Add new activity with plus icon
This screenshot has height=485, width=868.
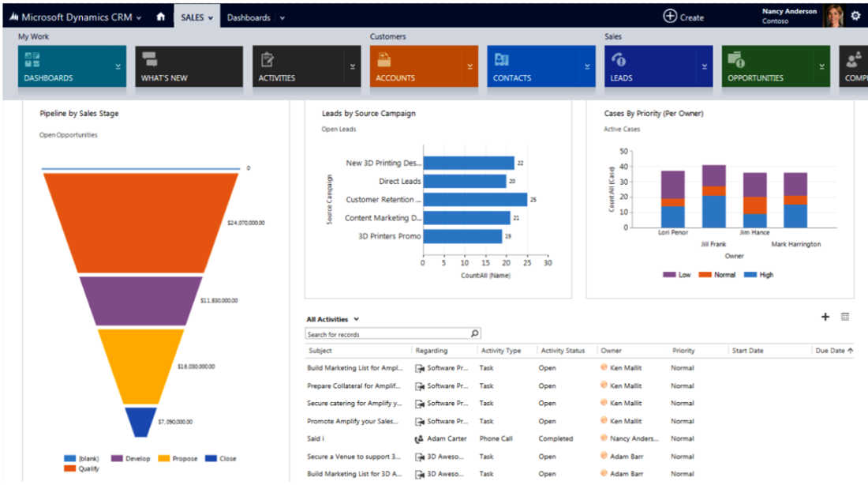pos(825,317)
